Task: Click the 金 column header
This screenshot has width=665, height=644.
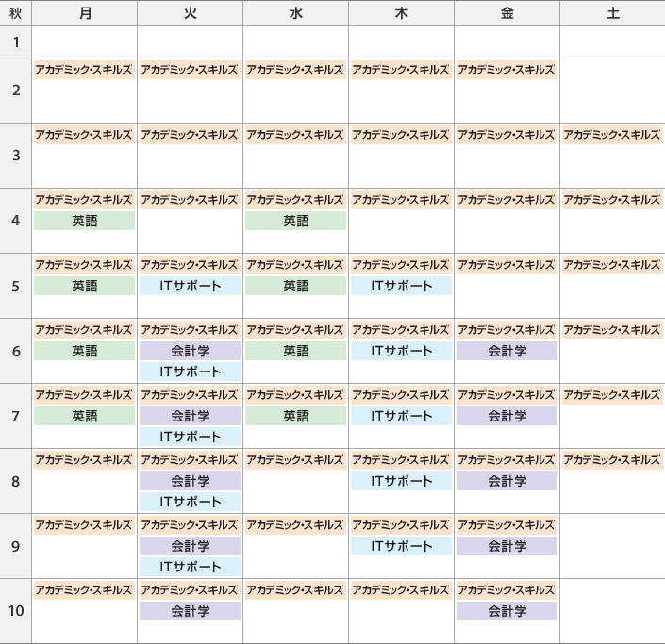Action: tap(507, 13)
